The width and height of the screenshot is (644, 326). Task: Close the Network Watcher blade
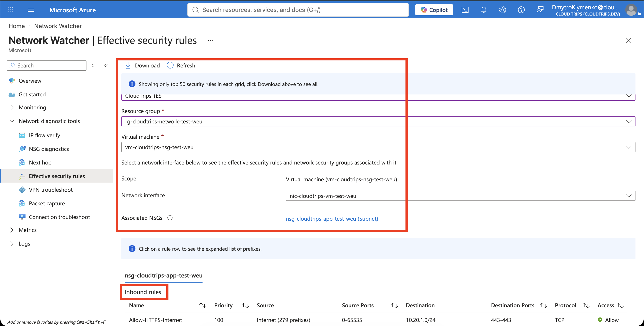click(628, 40)
